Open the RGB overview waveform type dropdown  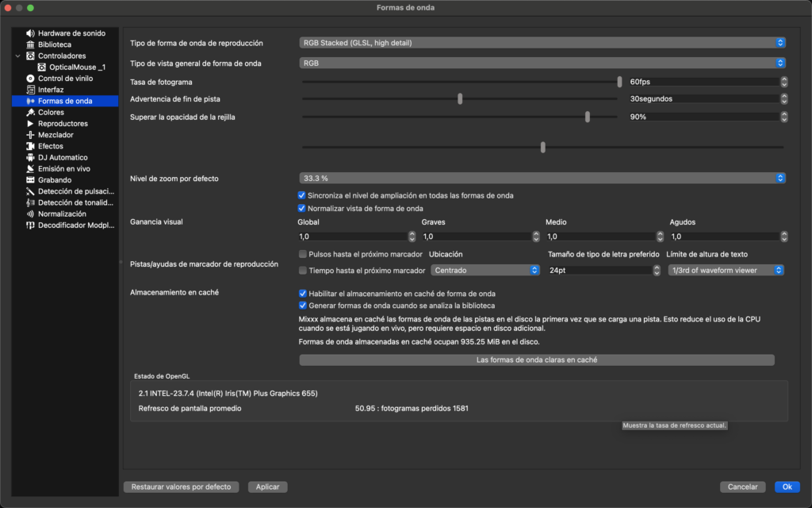[x=542, y=63]
